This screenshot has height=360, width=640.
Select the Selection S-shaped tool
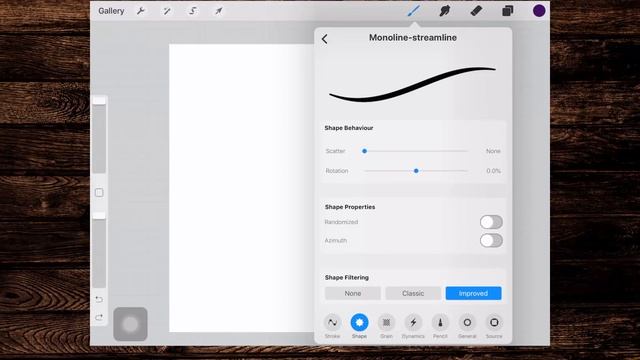point(193,11)
